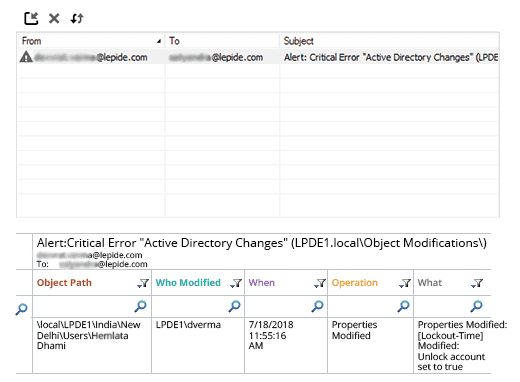Viewport: 520px width, 382px height.
Task: Click the search icon in Operation filter
Action: click(x=403, y=306)
